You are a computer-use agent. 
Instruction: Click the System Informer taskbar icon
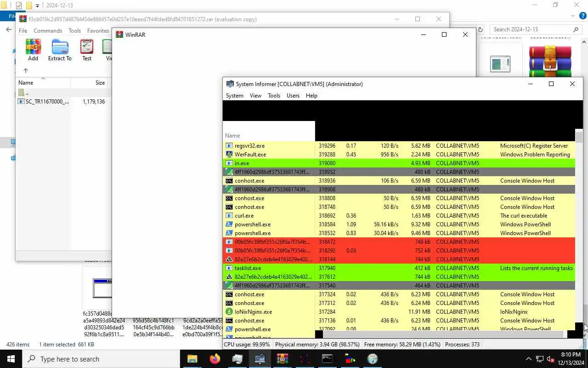tap(260, 359)
